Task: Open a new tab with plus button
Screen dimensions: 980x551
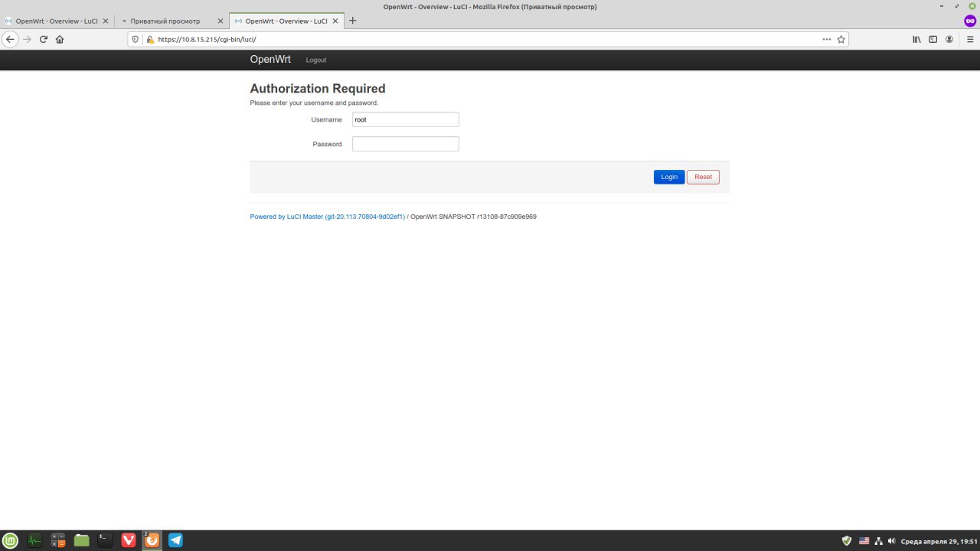Action: tap(353, 21)
